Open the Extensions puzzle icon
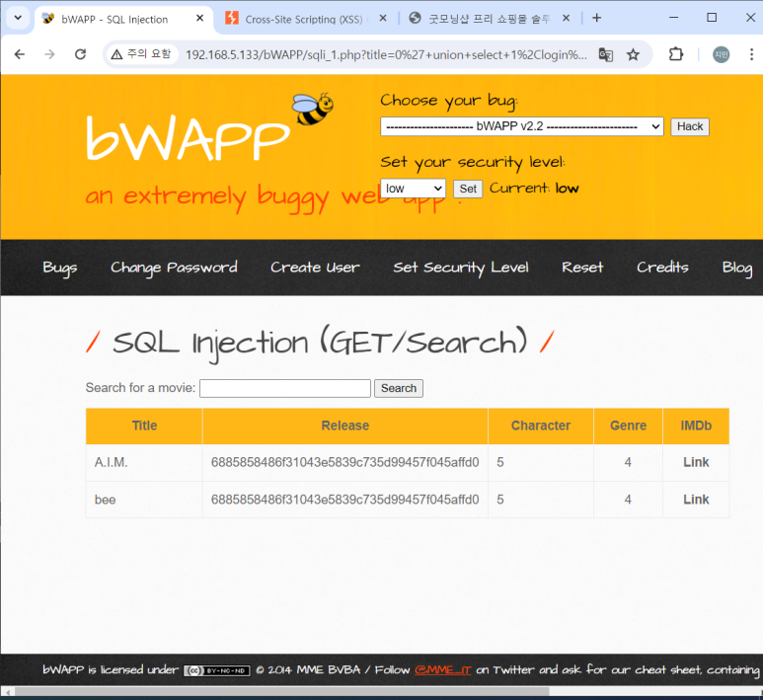This screenshot has width=763, height=700. (676, 54)
